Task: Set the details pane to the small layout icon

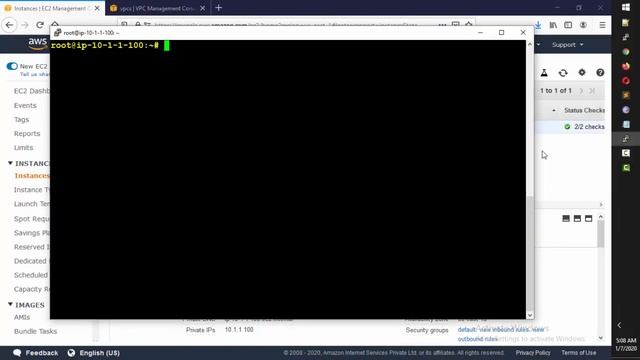Action: coord(566,219)
